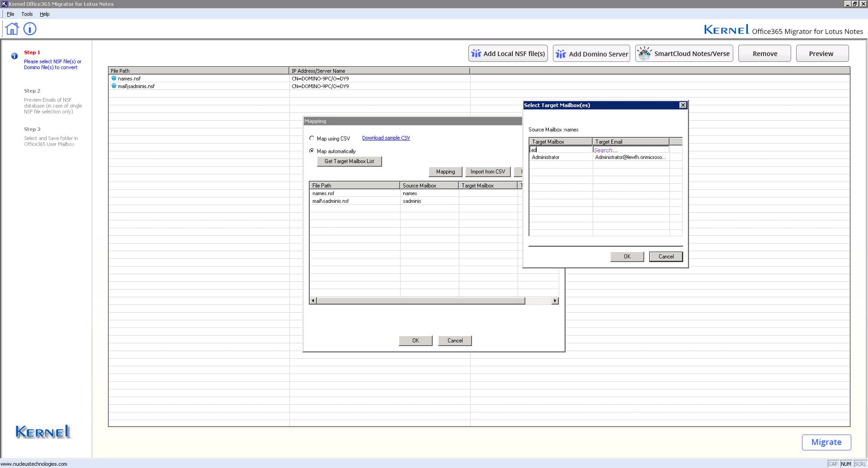This screenshot has height=468, width=868.
Task: Click OK in Select Target Mailbox dialog
Action: (627, 257)
